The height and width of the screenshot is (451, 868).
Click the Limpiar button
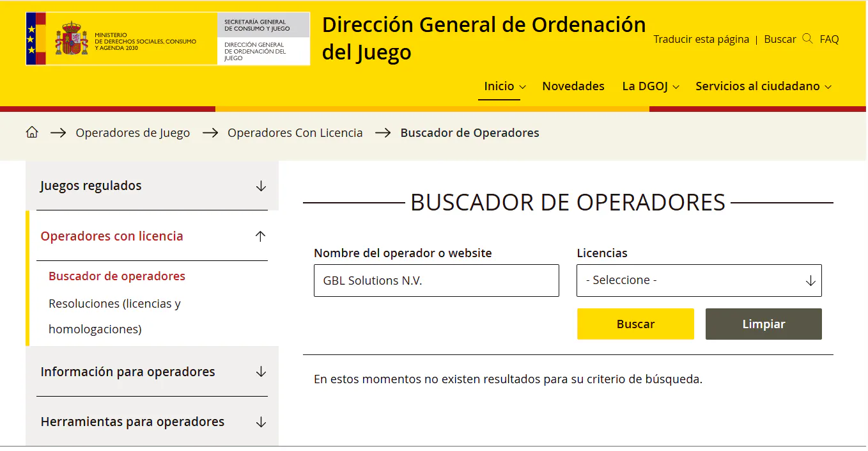pyautogui.click(x=763, y=324)
